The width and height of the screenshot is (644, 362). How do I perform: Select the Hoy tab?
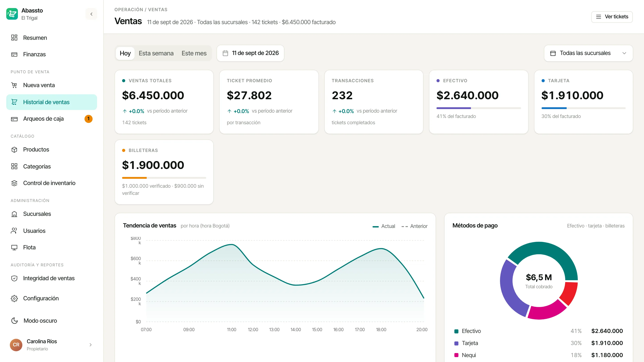click(125, 53)
